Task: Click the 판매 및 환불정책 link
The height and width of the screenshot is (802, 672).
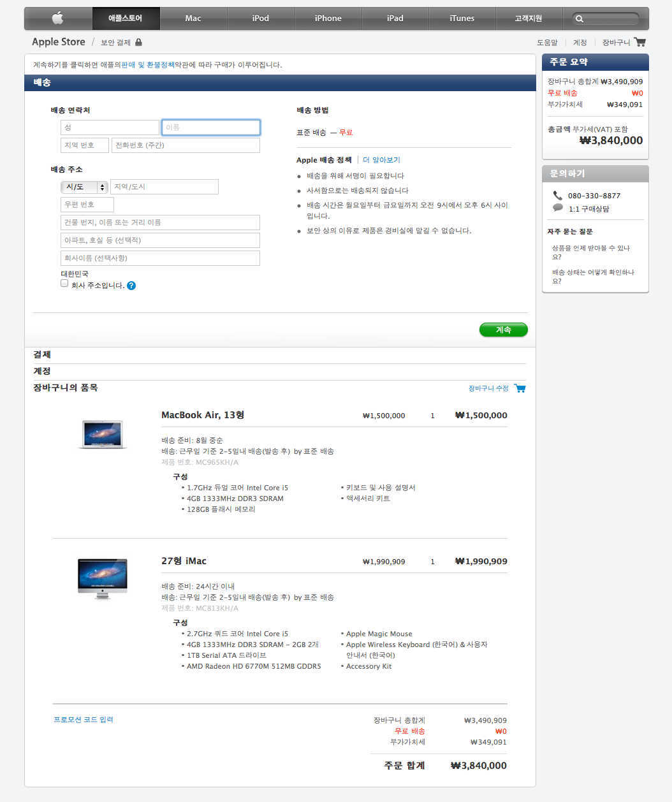Action: tap(148, 65)
